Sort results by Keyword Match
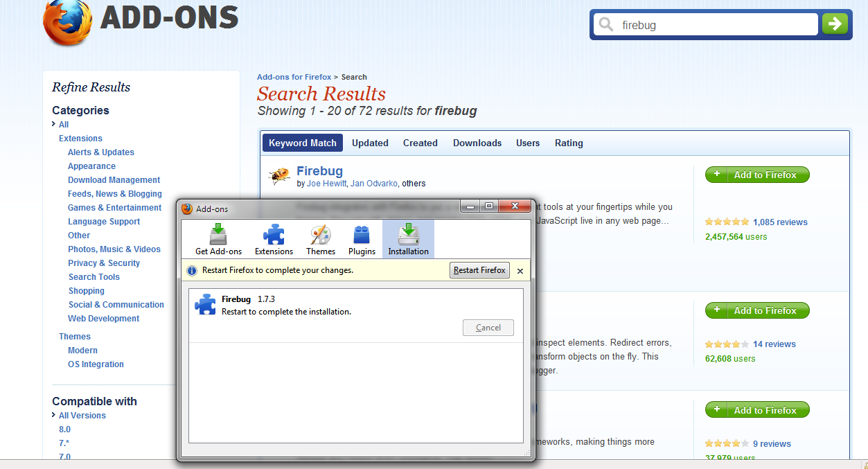The image size is (868, 469). 303,143
